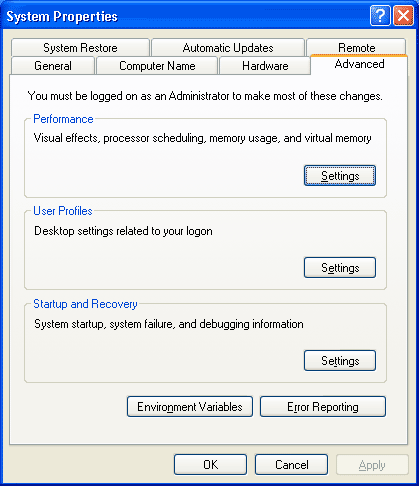Screen dimensions: 419x486
Task: Select the Advanced tab
Action: (359, 64)
